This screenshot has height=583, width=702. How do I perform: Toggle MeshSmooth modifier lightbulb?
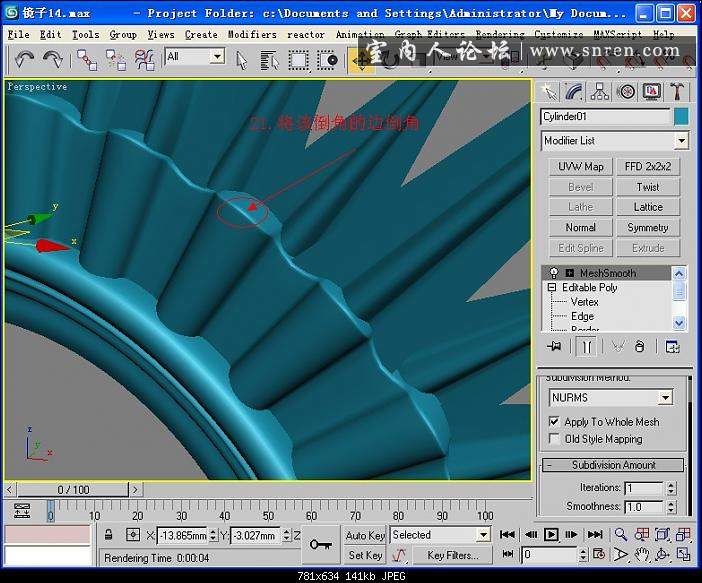coord(554,273)
